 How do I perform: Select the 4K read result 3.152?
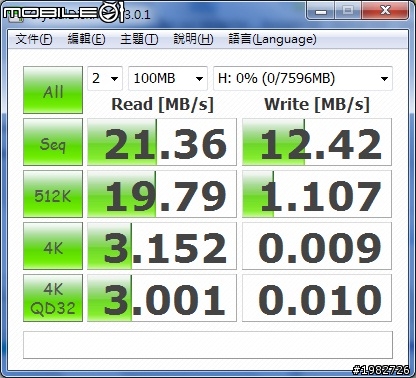(162, 246)
